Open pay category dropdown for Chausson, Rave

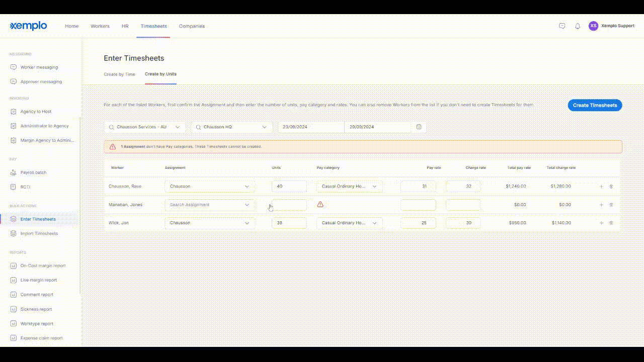click(350, 187)
